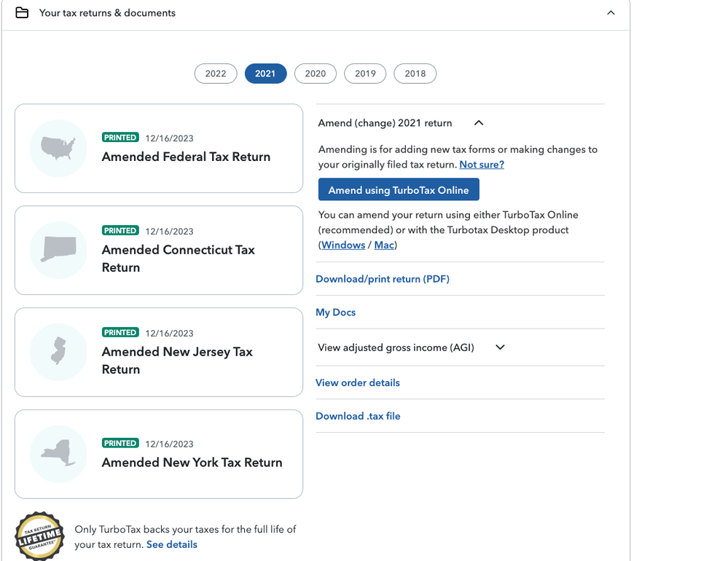
Task: Click the 12/16/2023 date on New York return
Action: coord(169,444)
